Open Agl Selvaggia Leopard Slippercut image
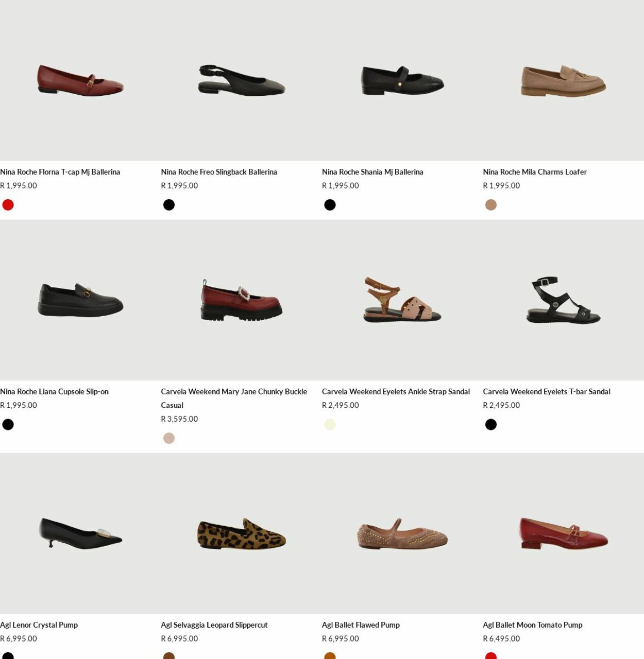This screenshot has width=644, height=659. point(241,533)
